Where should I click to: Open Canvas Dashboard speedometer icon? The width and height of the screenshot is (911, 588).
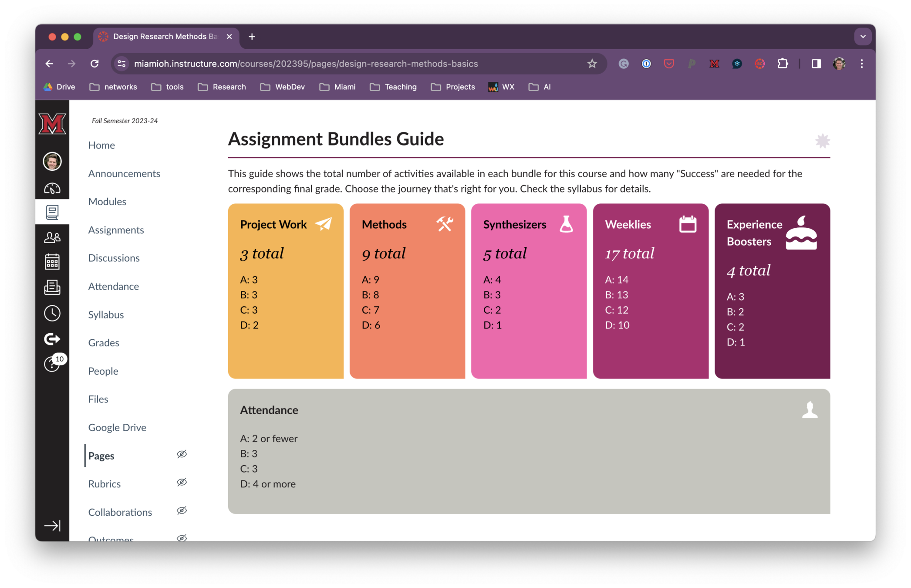coord(52,189)
